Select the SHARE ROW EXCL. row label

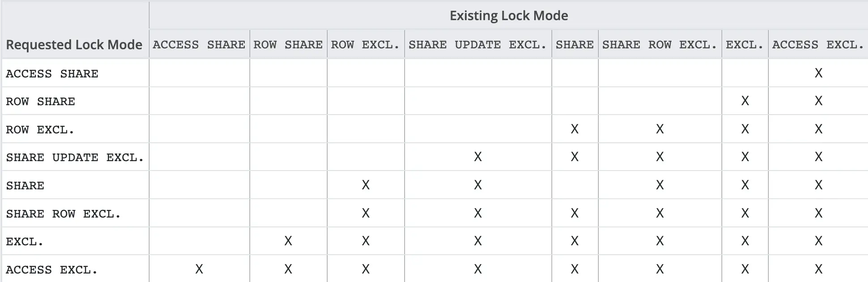(63, 214)
